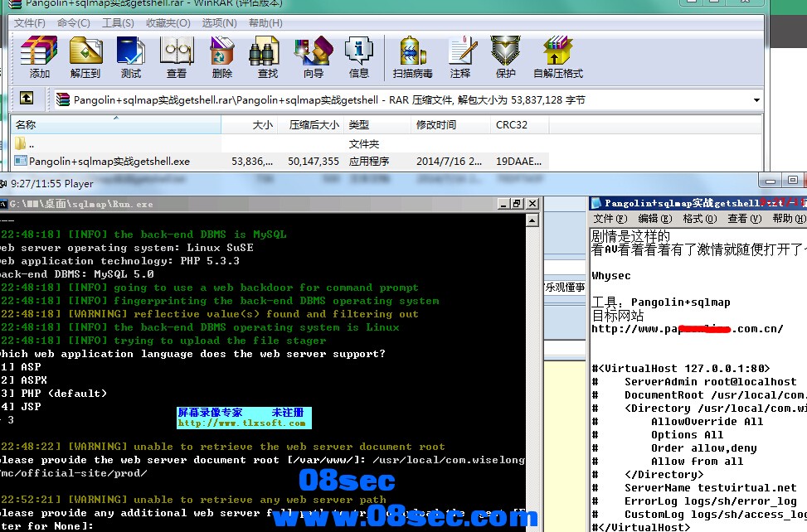Click console window title bar icon
Screen dimensions: 807x532
3,204
